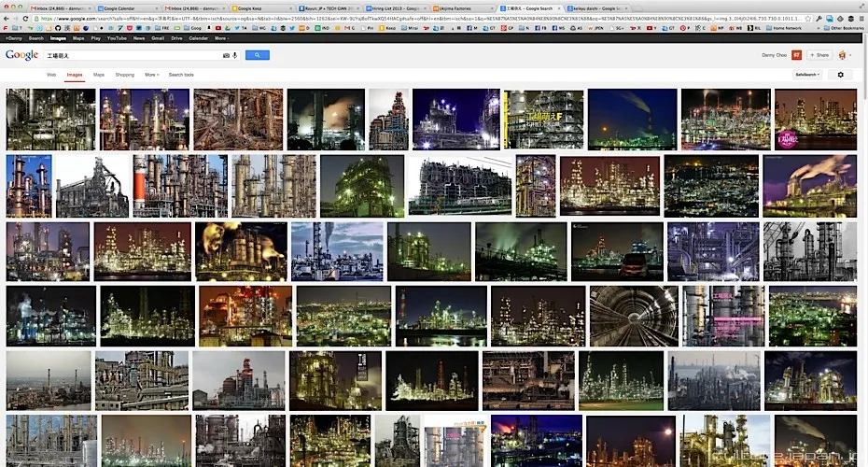Open the red 67 notifications badge
868x467 pixels.
[x=796, y=55]
